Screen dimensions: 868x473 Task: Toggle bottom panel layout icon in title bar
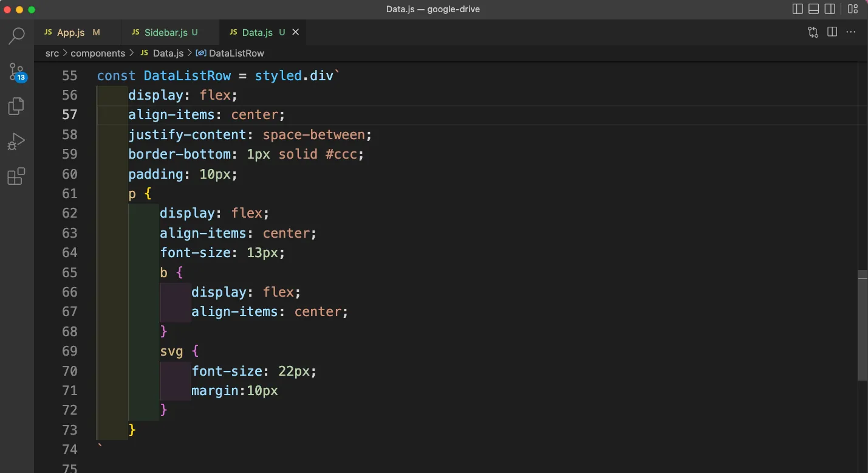[x=814, y=9]
